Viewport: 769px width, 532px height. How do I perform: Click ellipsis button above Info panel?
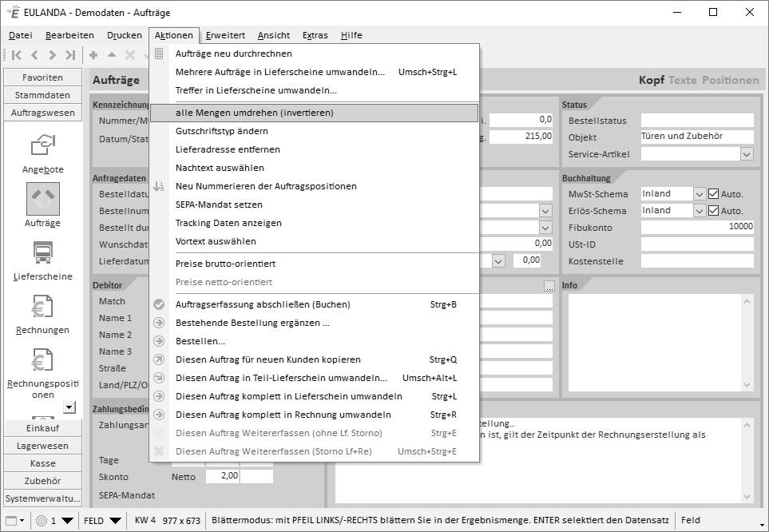click(549, 286)
